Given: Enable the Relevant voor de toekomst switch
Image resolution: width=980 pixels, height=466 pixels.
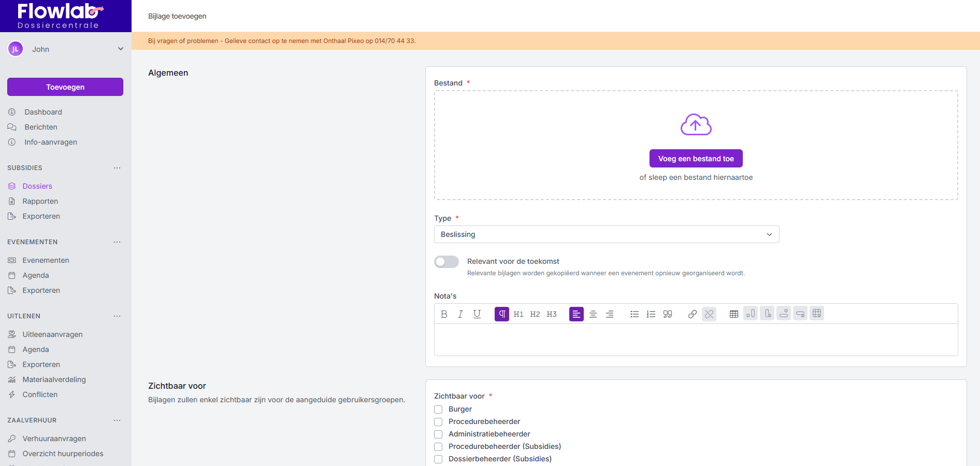Looking at the screenshot, I should (x=446, y=262).
